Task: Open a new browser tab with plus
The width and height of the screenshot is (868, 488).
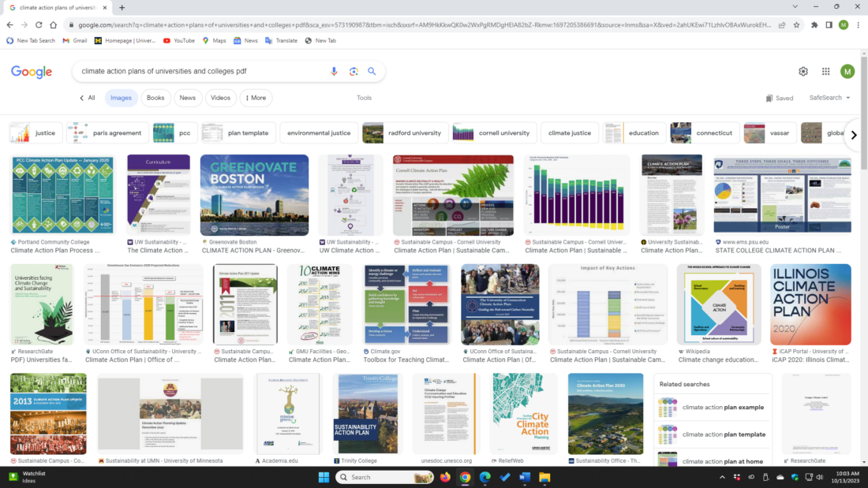Action: tap(122, 8)
